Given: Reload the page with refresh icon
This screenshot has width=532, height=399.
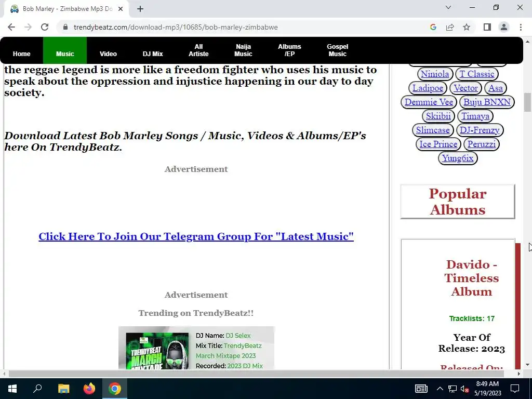Looking at the screenshot, I should click(45, 27).
